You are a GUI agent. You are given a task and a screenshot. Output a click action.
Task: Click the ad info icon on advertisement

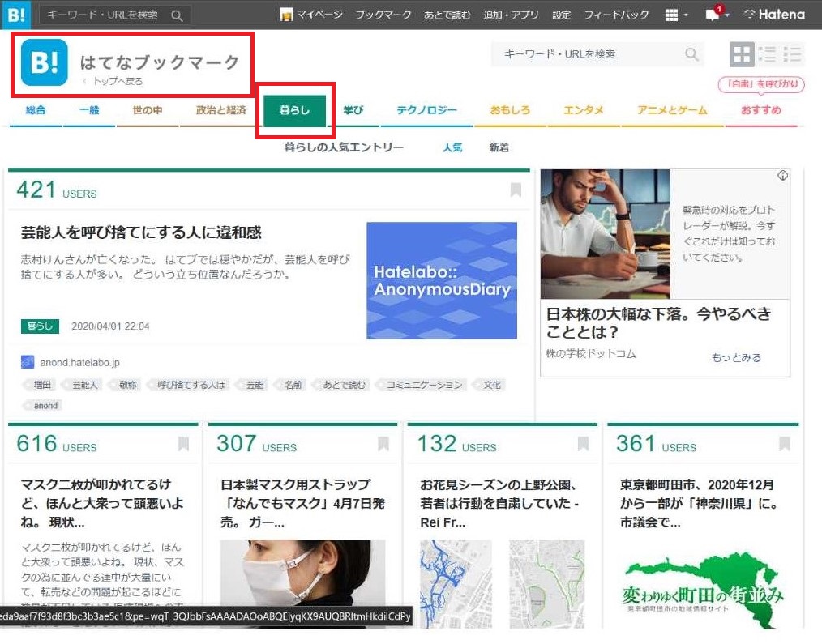pos(782,176)
